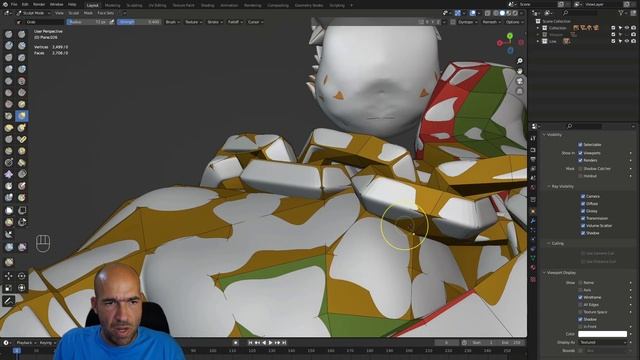Switch to wireframe viewport shading
The width and height of the screenshot is (640, 360).
[x=496, y=13]
